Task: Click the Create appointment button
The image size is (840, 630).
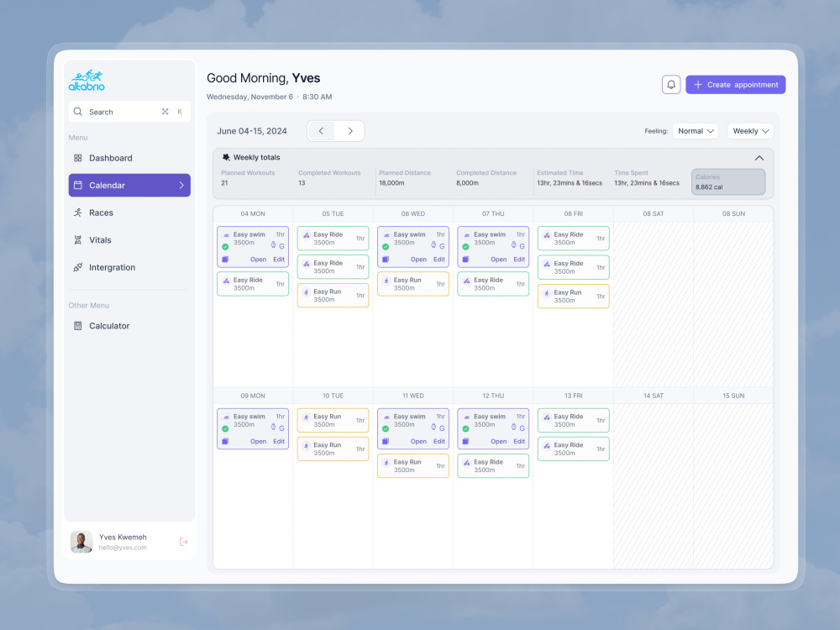Action: [x=736, y=85]
